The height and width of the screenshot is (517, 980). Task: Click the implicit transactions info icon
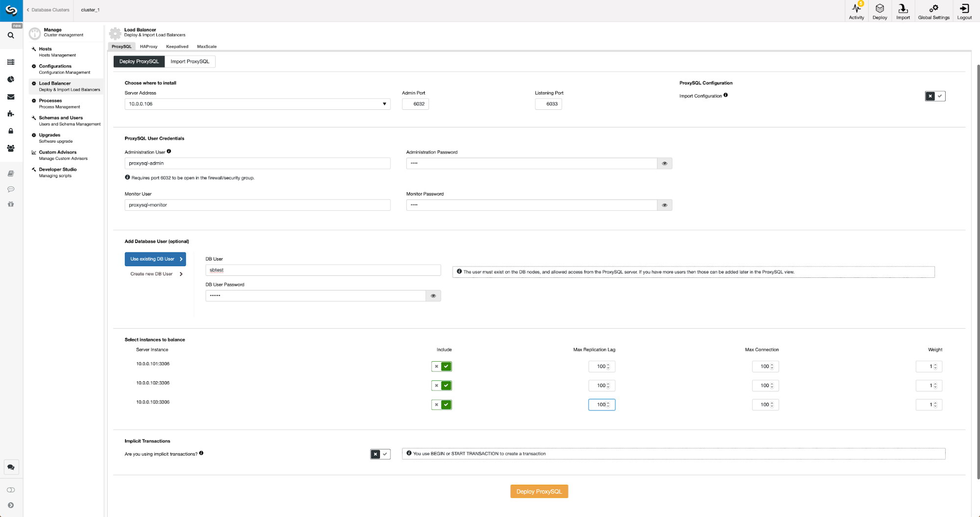click(x=201, y=453)
